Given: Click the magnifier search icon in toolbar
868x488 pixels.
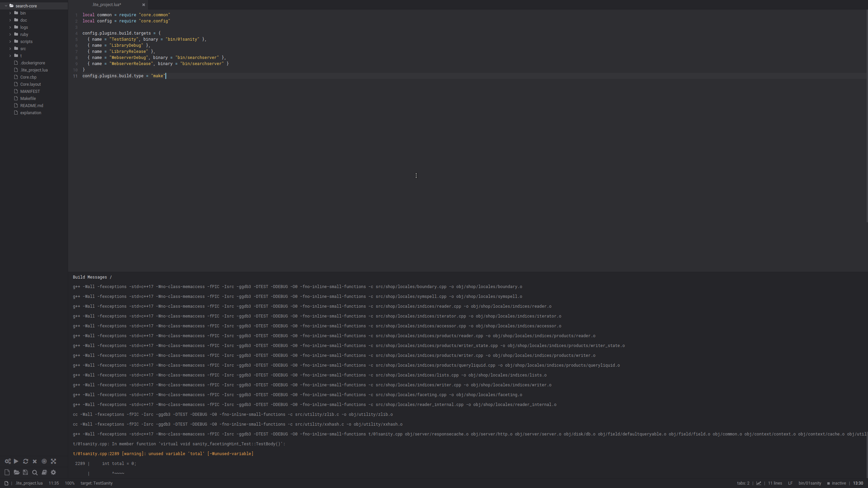Looking at the screenshot, I should [35, 472].
